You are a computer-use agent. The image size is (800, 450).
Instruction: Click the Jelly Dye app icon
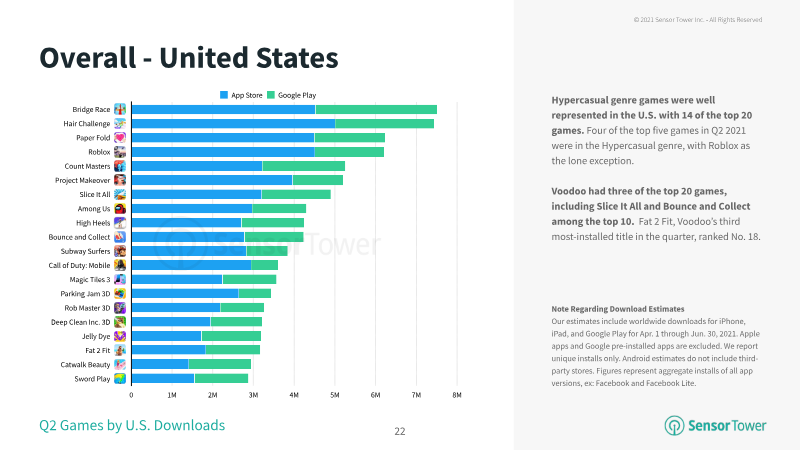[120, 336]
